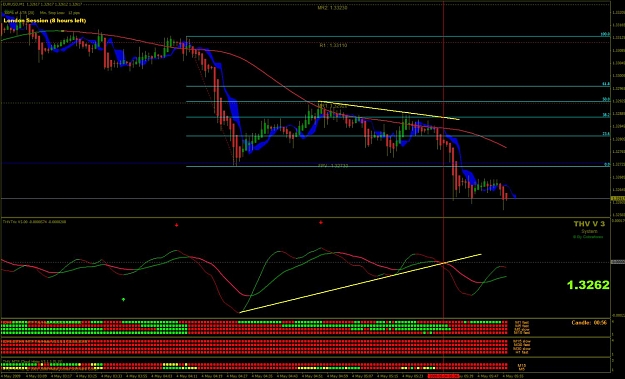
Task: Select the yellow trendline in the oscillator window
Action: click(x=361, y=283)
